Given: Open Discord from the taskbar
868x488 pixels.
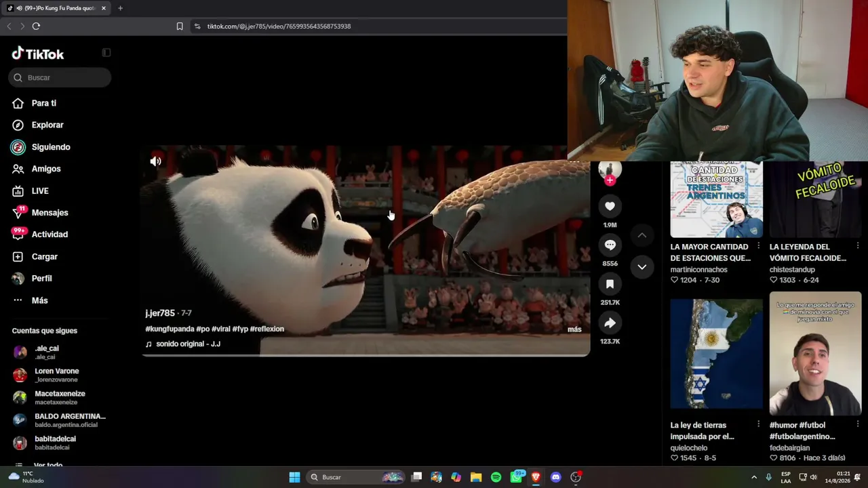Looking at the screenshot, I should [x=556, y=477].
